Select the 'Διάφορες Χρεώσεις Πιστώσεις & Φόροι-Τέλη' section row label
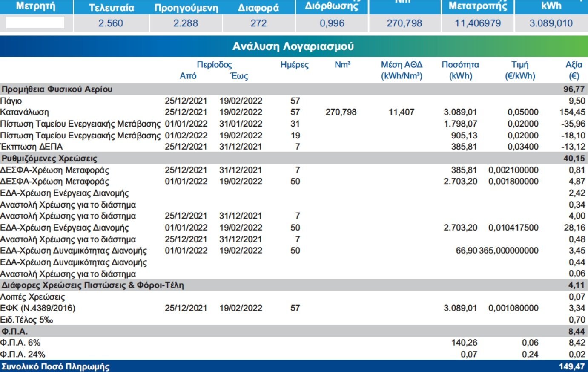Image resolution: width=588 pixels, height=372 pixels. pos(93,285)
